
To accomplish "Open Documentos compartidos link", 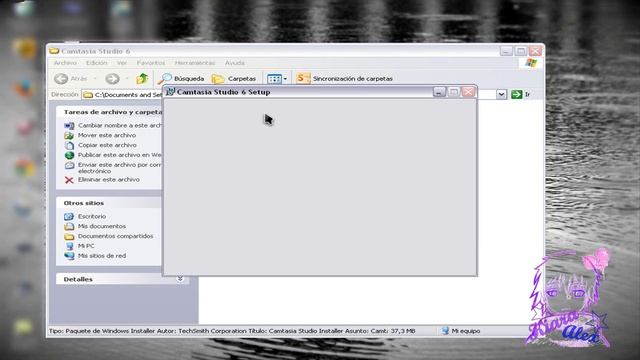I will (x=116, y=236).
